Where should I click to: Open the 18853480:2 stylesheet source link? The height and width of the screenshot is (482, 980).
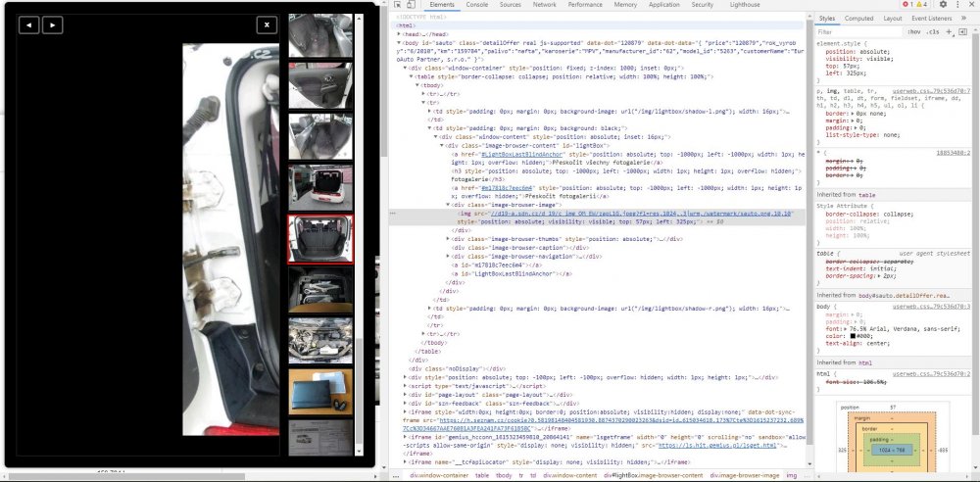[954, 153]
